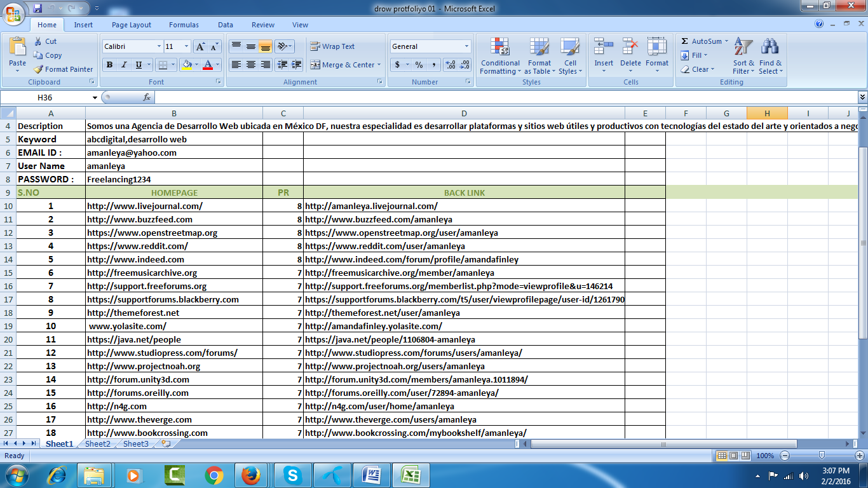Select the Format Painter brush
Image resolution: width=868 pixels, height=488 pixels.
coord(39,69)
